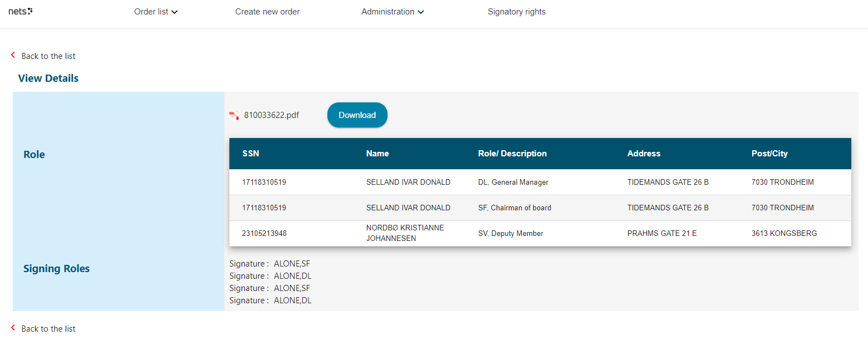Click top red back chevron icon
This screenshot has height=350, width=868.
(x=13, y=55)
